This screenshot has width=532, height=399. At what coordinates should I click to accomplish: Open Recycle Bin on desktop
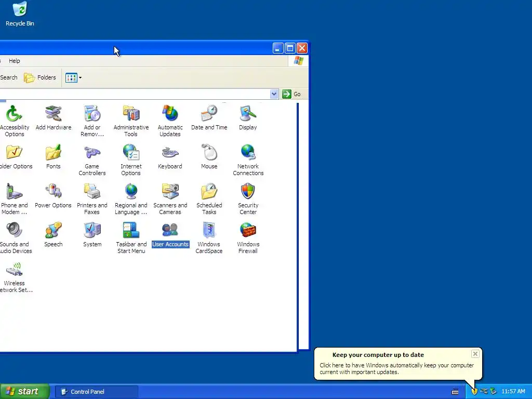click(x=20, y=14)
